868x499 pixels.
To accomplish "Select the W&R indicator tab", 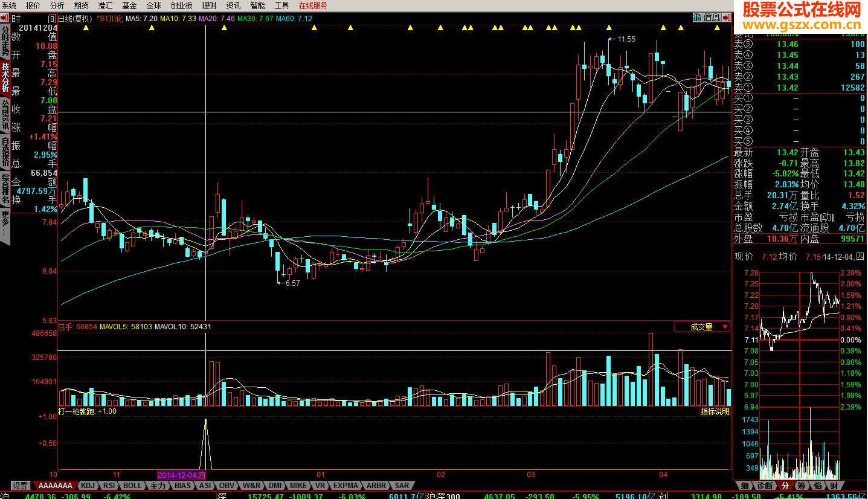I will 251,485.
